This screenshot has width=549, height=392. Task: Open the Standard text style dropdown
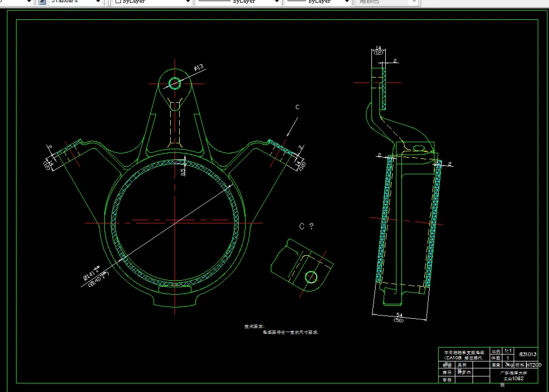(x=98, y=2)
